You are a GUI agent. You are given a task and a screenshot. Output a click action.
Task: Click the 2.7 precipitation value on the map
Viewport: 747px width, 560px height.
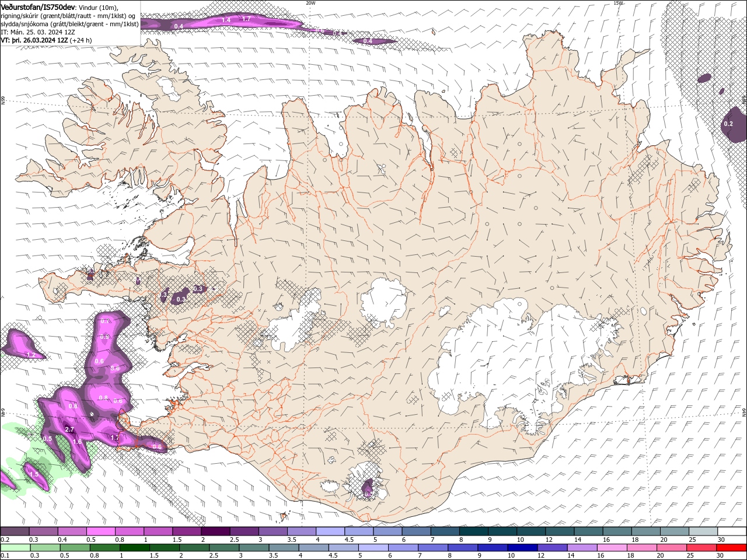[69, 429]
